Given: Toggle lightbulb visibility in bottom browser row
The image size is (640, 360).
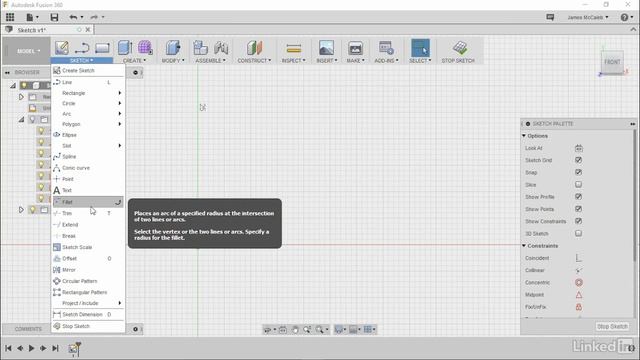Looking at the screenshot, I should coord(32,210).
